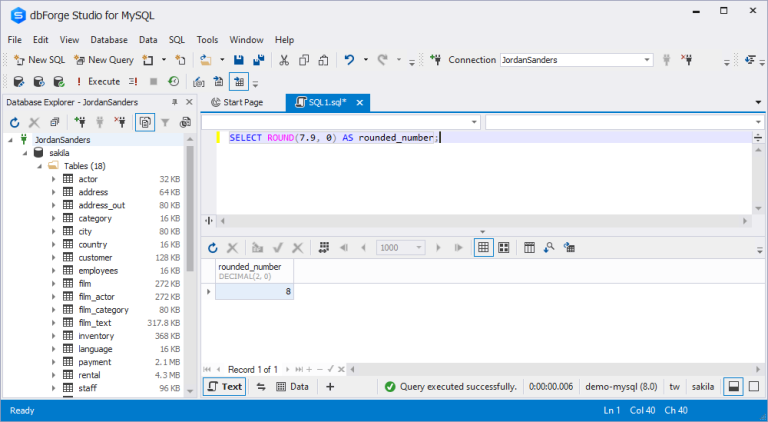Click the results grid refresh icon

coord(213,248)
